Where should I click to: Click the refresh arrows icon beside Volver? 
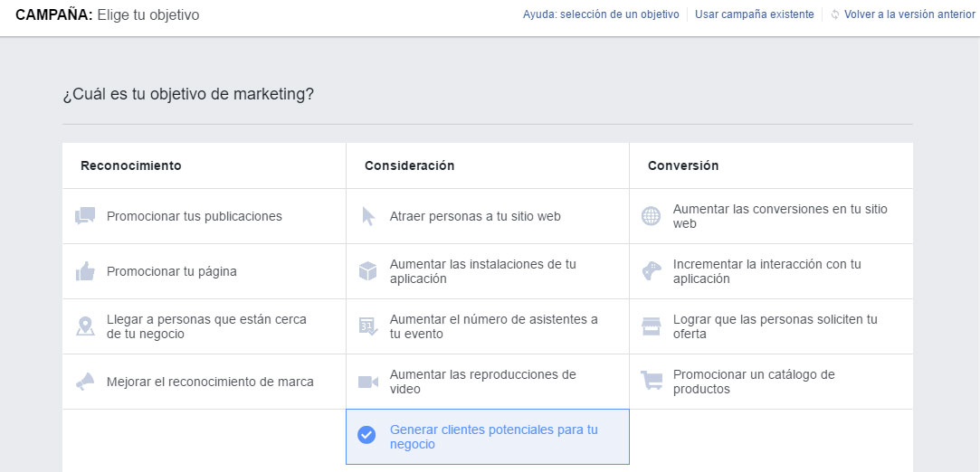[x=834, y=14]
